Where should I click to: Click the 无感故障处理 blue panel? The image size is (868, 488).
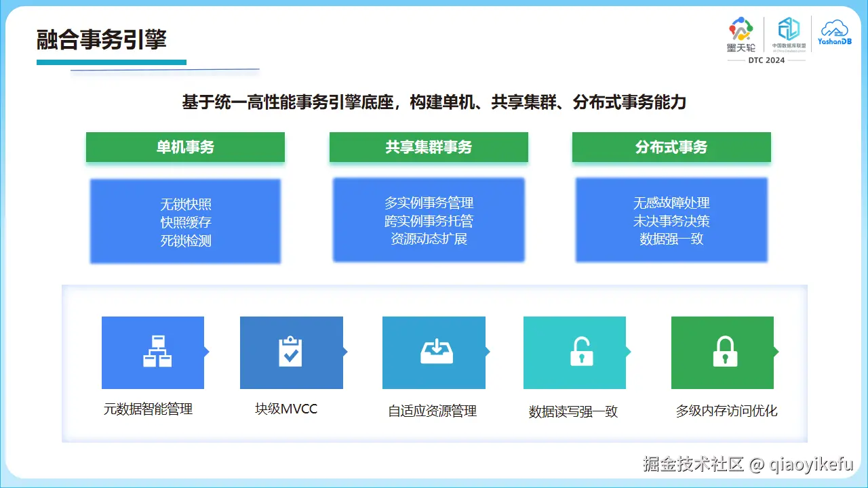671,220
